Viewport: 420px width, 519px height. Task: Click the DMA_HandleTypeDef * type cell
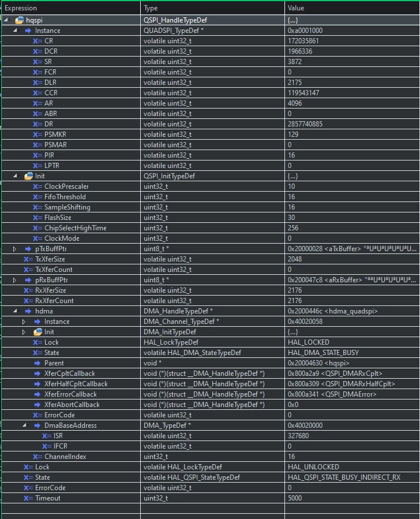click(x=212, y=311)
